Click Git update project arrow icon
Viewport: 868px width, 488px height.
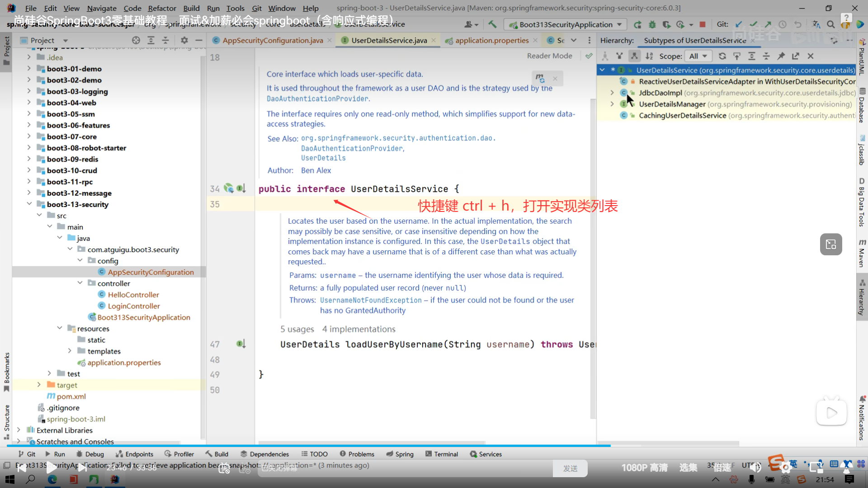739,24
